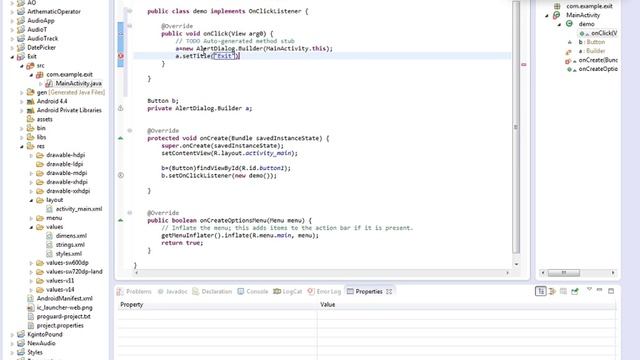The height and width of the screenshot is (360, 640).
Task: Toggle pin to selection in Properties view
Action: coord(575,291)
